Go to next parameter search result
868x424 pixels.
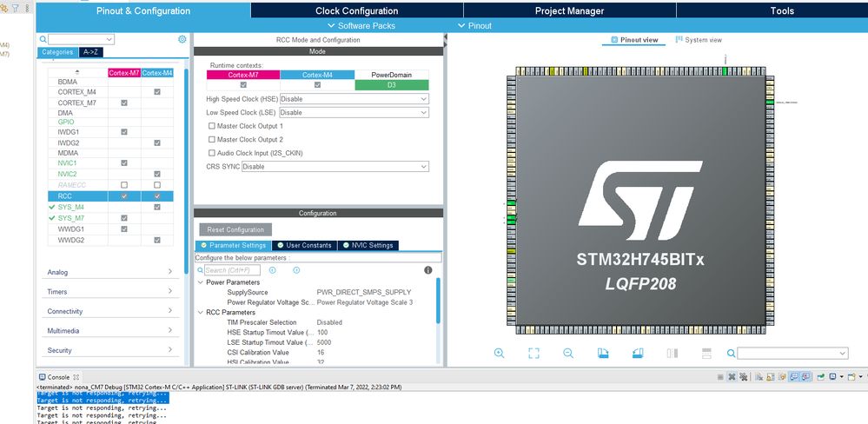(296, 270)
